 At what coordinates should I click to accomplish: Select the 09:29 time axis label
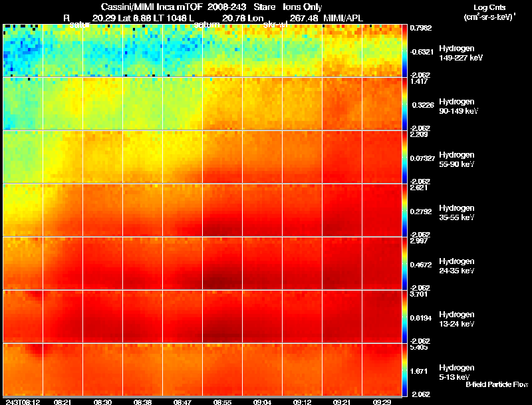coord(382,402)
